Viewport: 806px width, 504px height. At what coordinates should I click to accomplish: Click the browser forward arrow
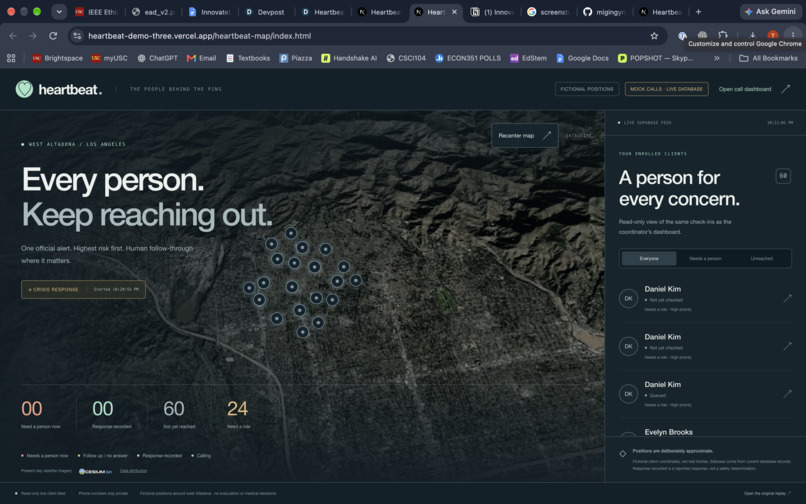tap(33, 35)
